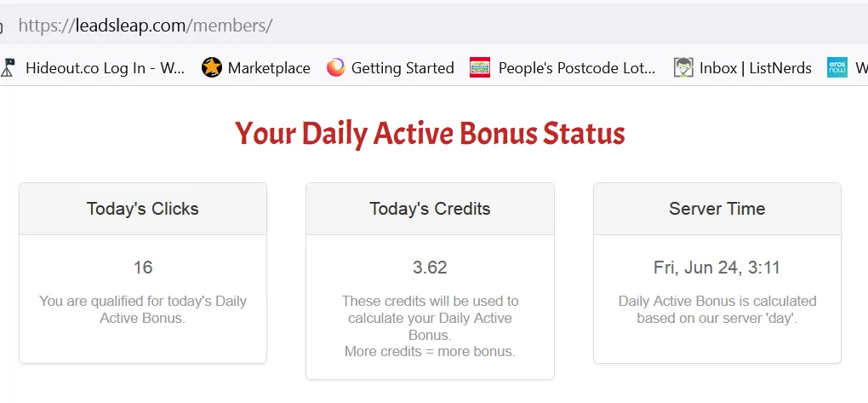
Task: Open the Getting Started bookmark label
Action: [x=403, y=68]
